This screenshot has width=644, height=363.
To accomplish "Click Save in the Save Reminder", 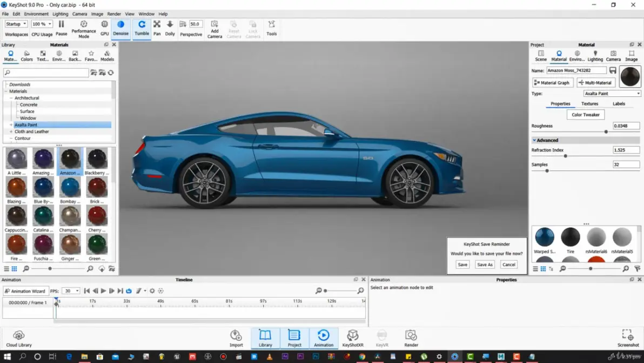I will click(x=462, y=265).
